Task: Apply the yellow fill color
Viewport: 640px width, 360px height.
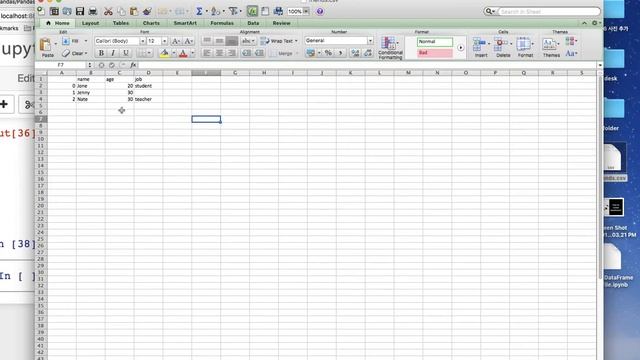Action: [164, 53]
